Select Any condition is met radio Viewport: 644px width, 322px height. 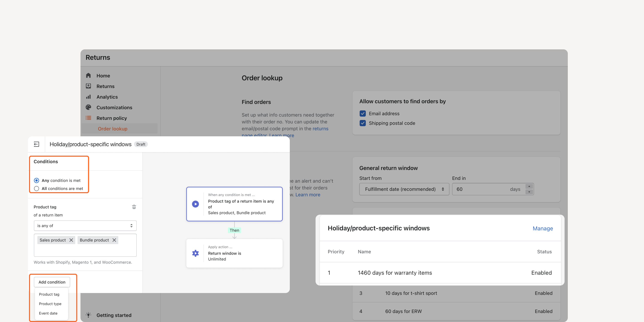coord(36,180)
